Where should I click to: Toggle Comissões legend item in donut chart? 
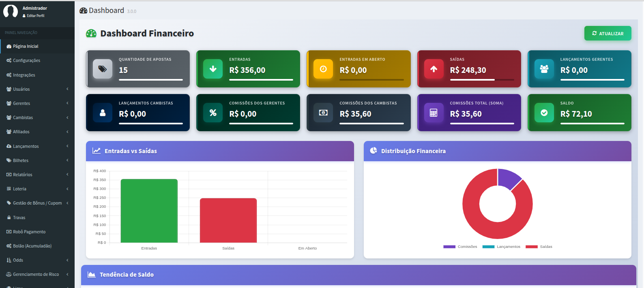pyautogui.click(x=460, y=247)
